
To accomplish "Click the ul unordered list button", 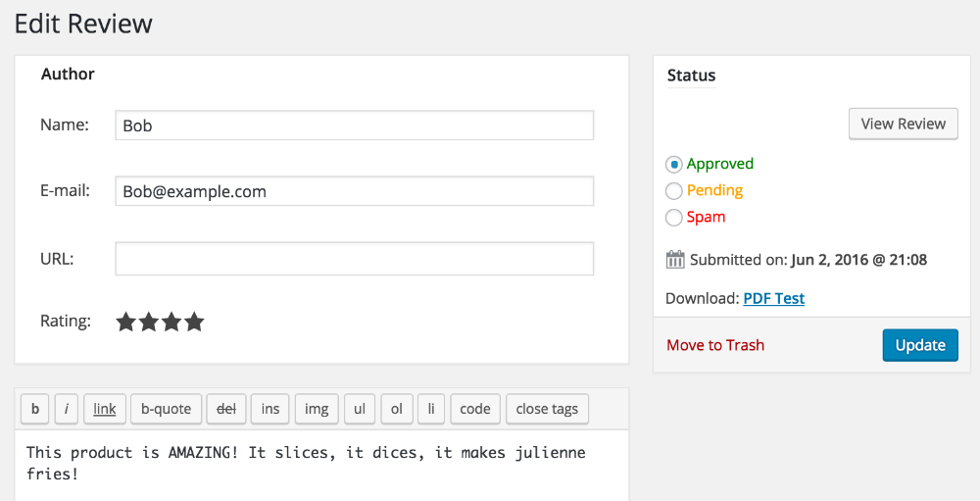I will (360, 409).
